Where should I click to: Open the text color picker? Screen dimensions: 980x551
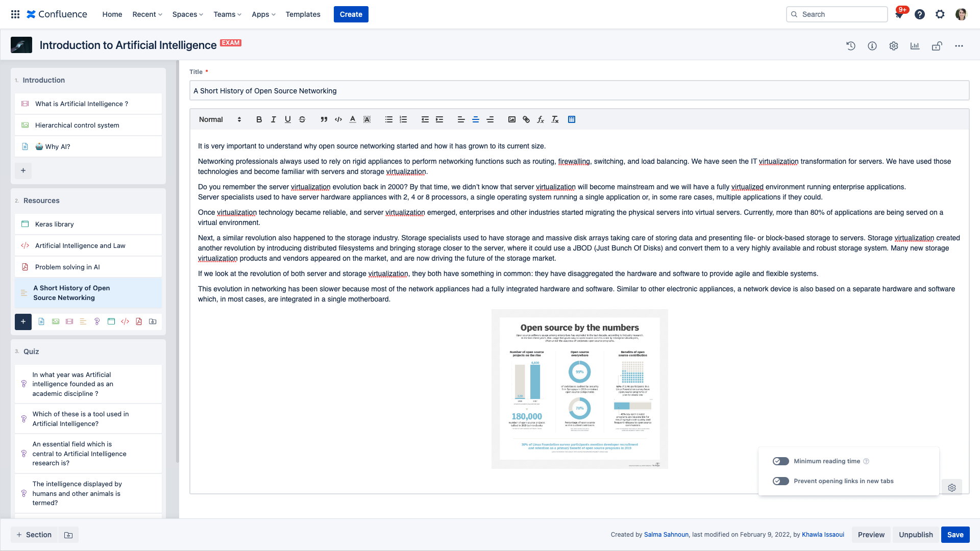[x=353, y=119]
